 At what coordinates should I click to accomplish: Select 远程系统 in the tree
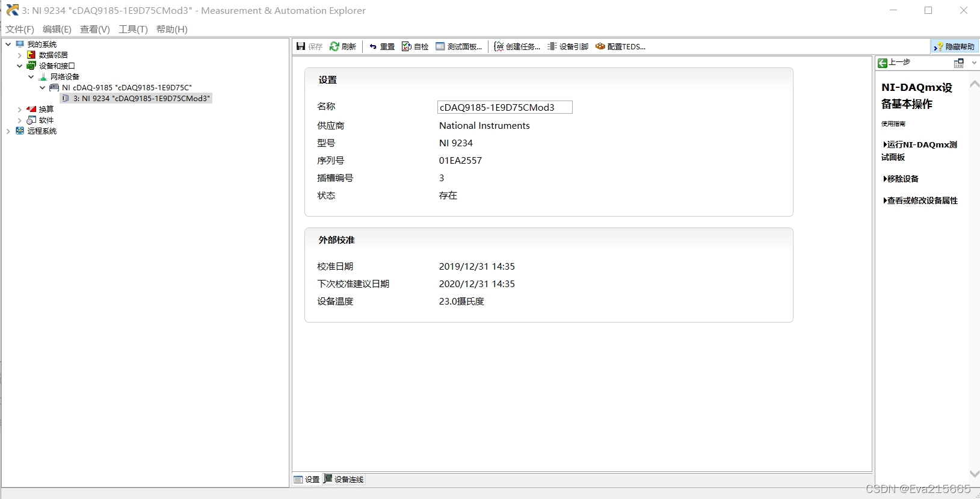(x=42, y=131)
